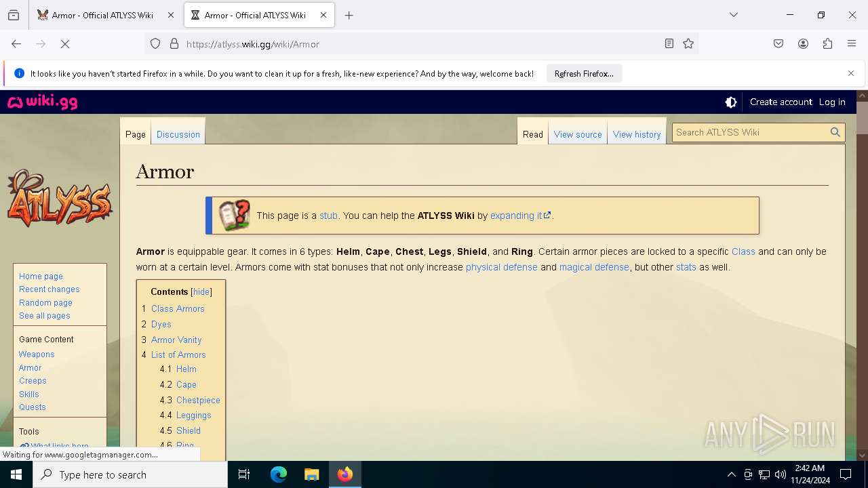Open the List all tabs dropdown arrow
This screenshot has width=868, height=488.
pos(733,15)
